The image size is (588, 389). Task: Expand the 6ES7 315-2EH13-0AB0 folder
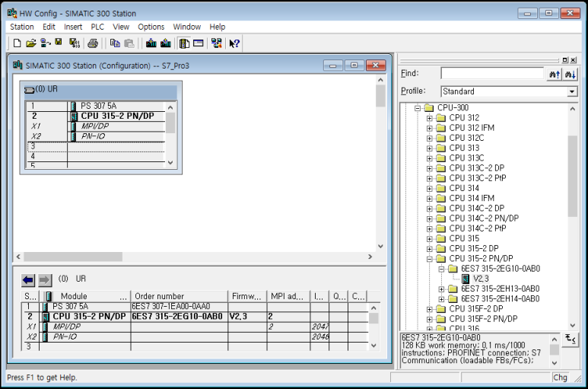point(441,289)
